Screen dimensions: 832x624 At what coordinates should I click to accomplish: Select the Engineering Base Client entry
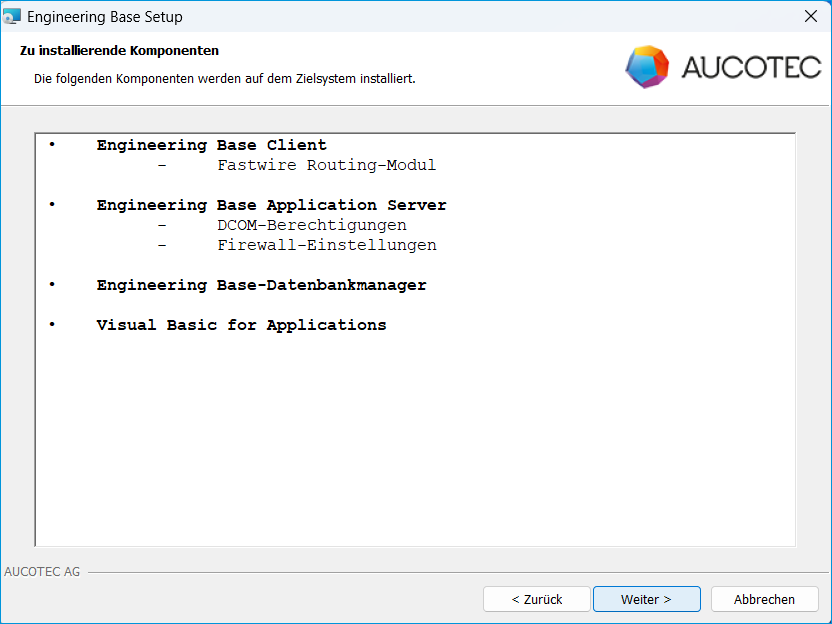211,145
